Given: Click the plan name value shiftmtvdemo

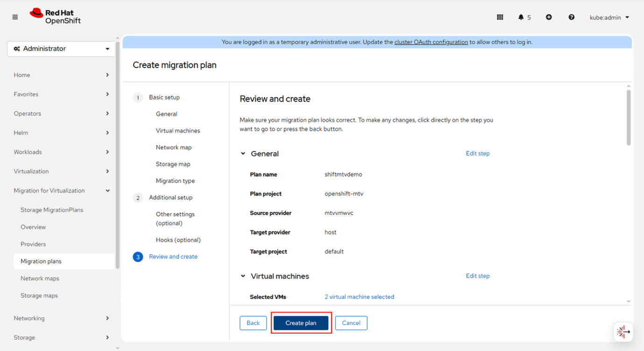Looking at the screenshot, I should 343,174.
